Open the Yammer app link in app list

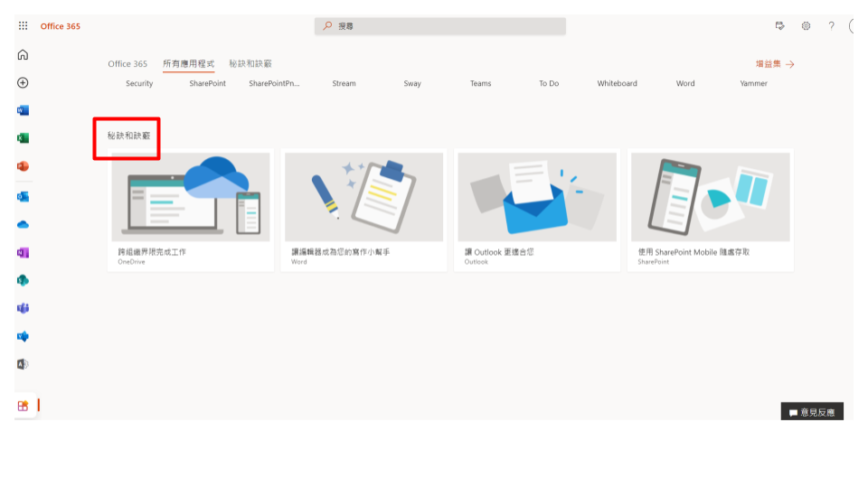pyautogui.click(x=753, y=83)
